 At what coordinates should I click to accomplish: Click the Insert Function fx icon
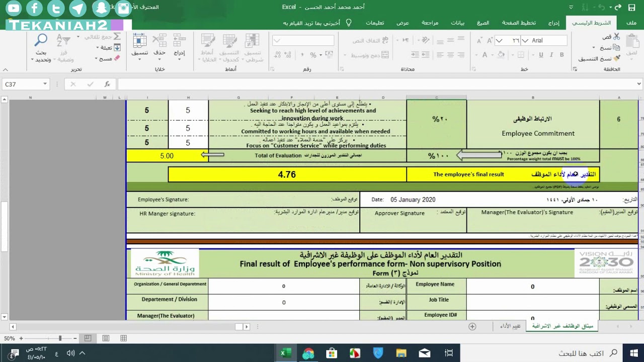point(107,84)
